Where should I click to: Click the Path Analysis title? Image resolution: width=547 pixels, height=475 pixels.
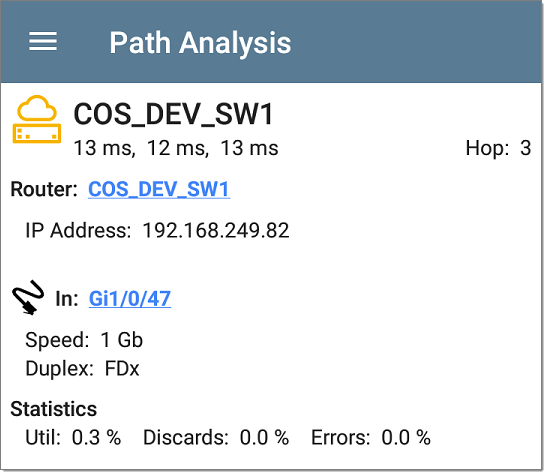click(200, 43)
